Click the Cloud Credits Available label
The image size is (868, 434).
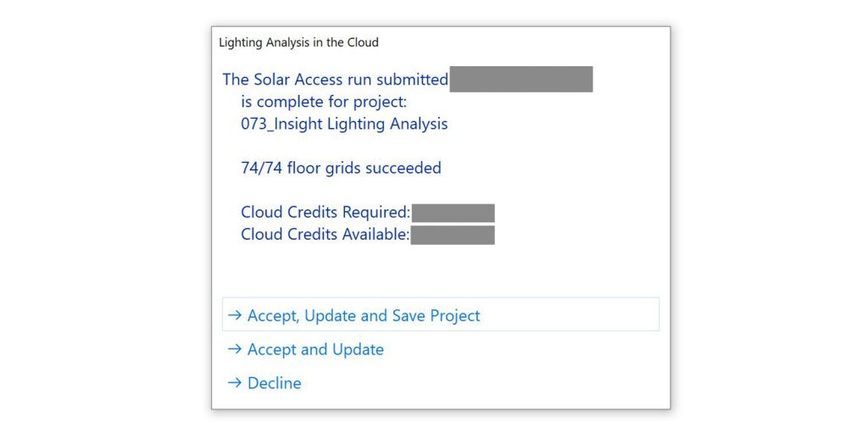[325, 235]
